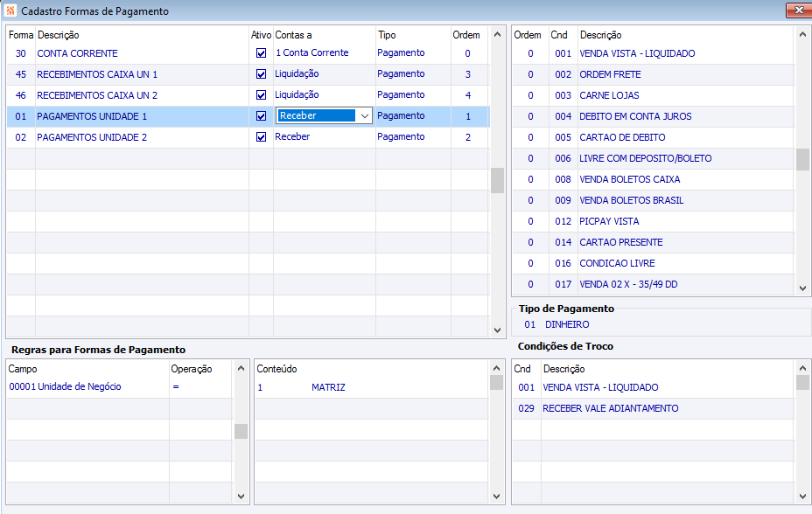The width and height of the screenshot is (812, 514).
Task: Click scroll up arrow of conditions list
Action: 802,35
